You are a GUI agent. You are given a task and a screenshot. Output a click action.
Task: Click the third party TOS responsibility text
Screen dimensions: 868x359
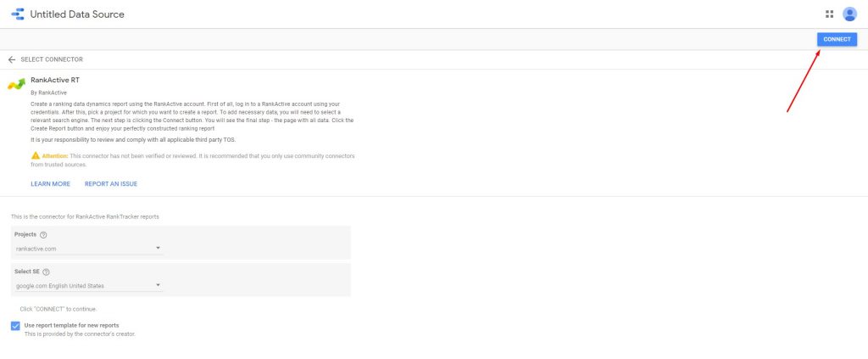click(133, 139)
